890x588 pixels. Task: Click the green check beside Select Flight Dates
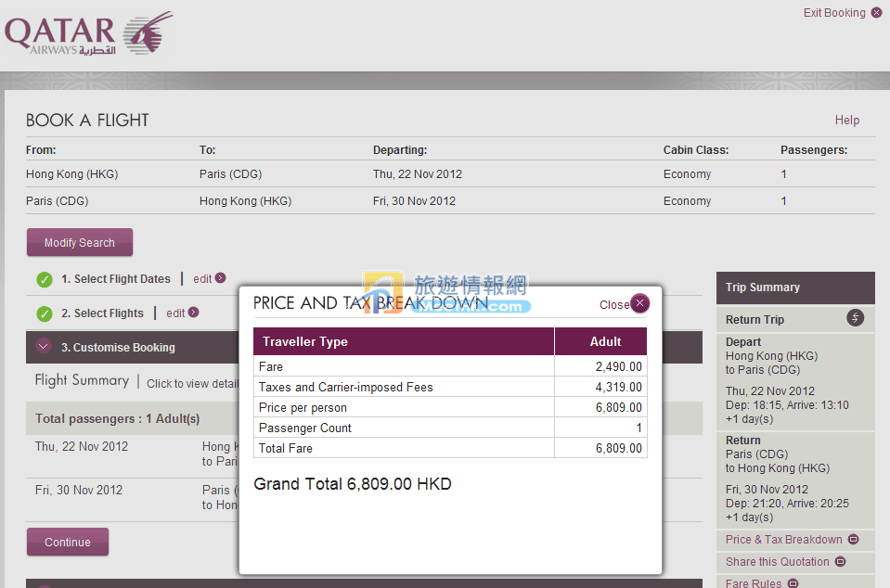pos(44,279)
